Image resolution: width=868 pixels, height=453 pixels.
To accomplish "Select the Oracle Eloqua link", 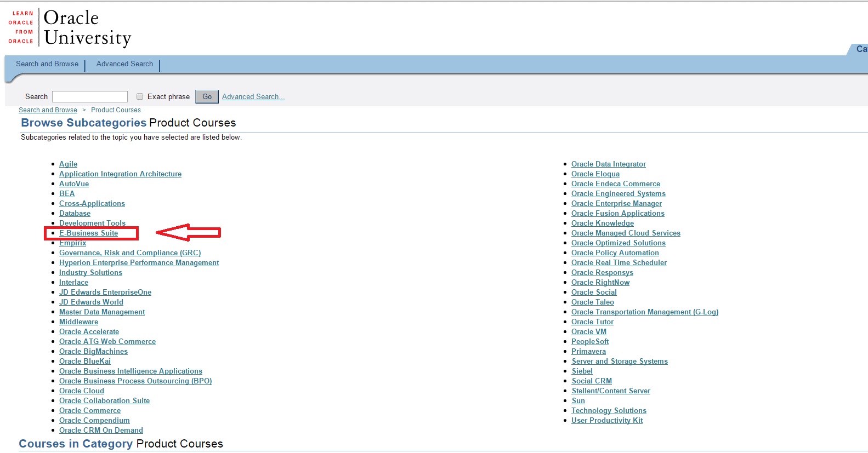I will tap(595, 174).
